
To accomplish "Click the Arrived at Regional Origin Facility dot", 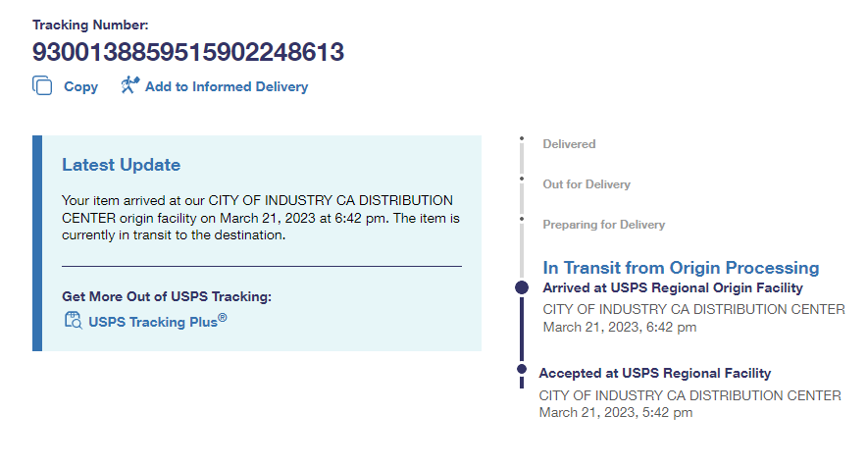I will coord(522,287).
